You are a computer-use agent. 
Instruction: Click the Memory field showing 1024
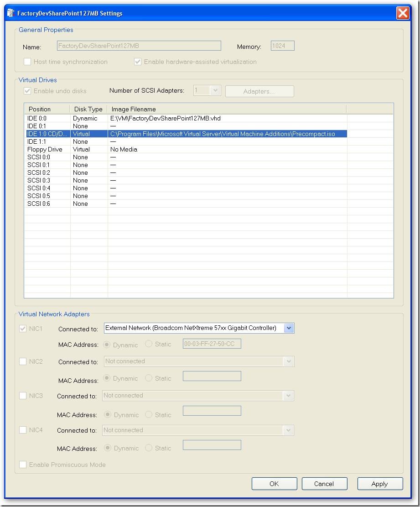coord(282,46)
